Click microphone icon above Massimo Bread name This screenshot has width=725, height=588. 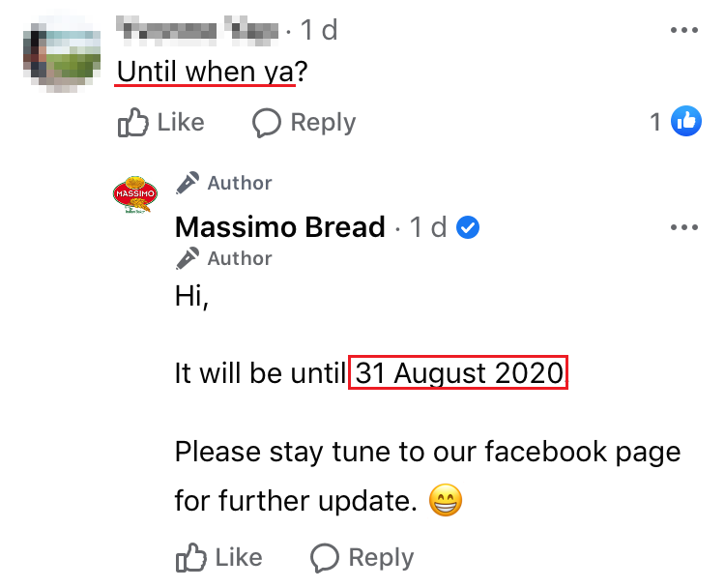(x=188, y=183)
